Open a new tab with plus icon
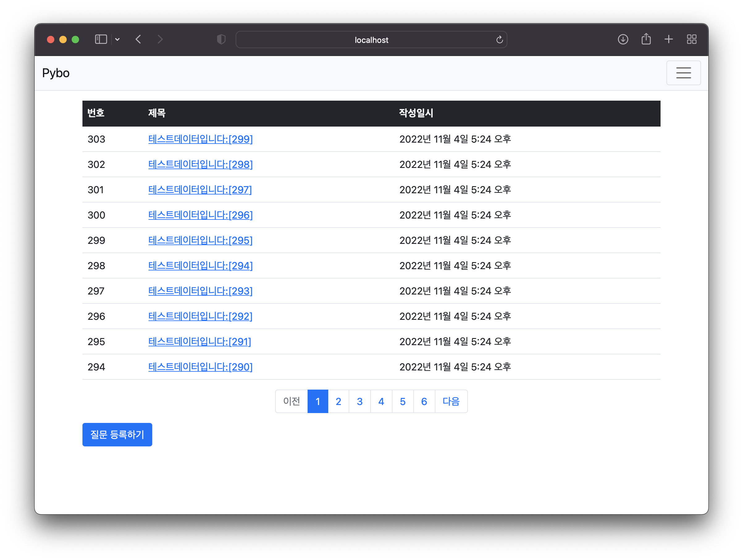The image size is (743, 560). [x=669, y=39]
